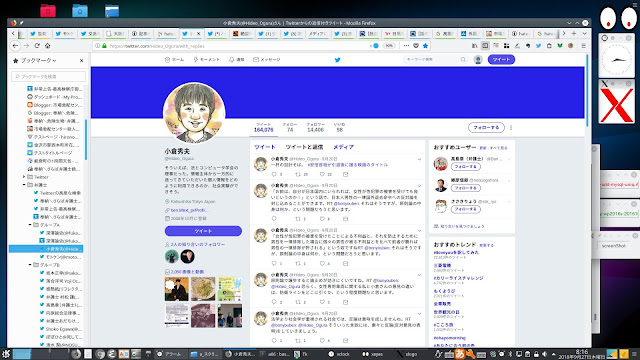This screenshot has width=640, height=360.
Task: Switch to the メディア tab on the profile
Action: [x=343, y=147]
